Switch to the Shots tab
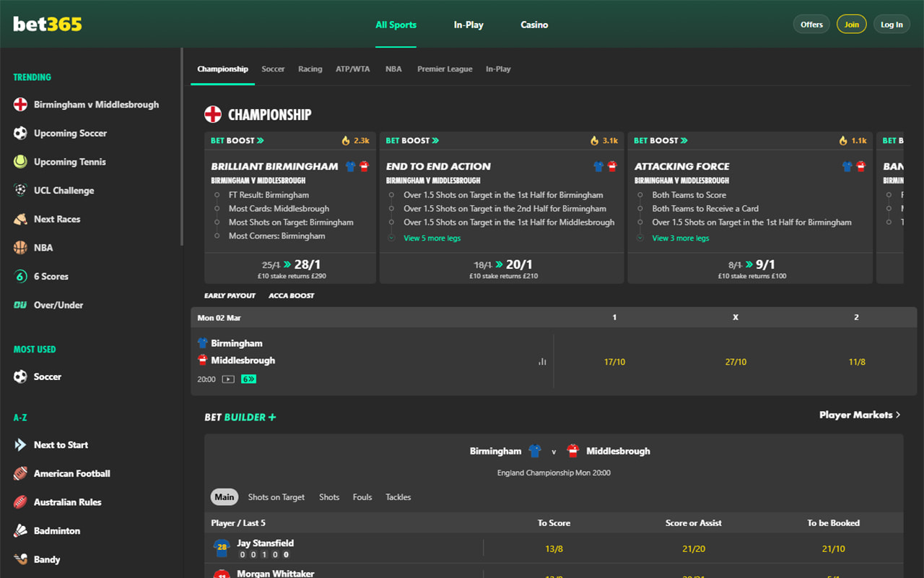The height and width of the screenshot is (578, 924). pos(329,497)
